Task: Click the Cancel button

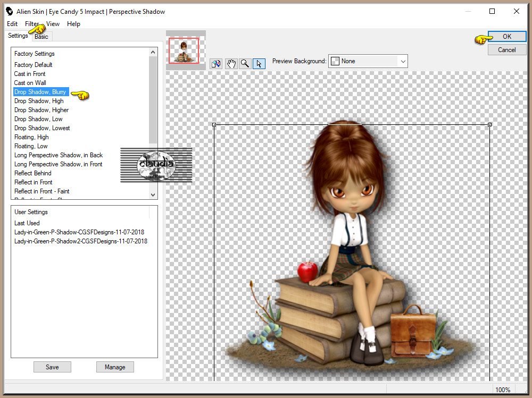Action: pos(507,50)
